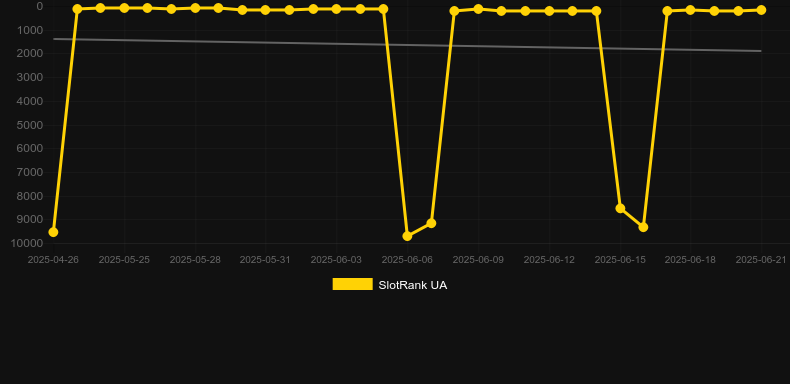Click the 2025-06-15 dip data point
The width and height of the screenshot is (790, 384).
coord(620,208)
